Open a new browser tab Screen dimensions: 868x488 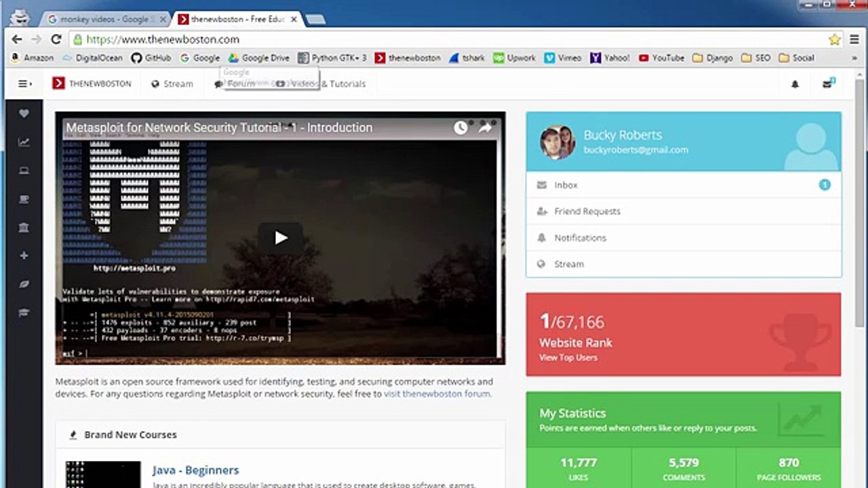click(x=315, y=19)
